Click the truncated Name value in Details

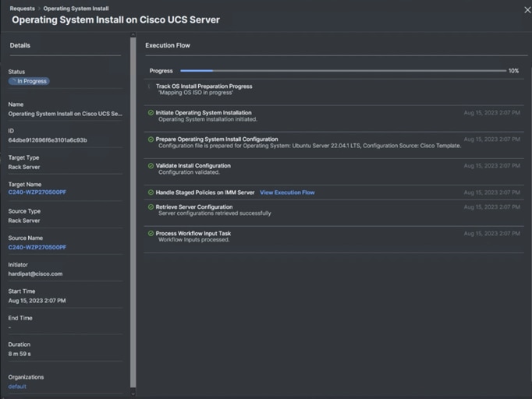coord(66,114)
